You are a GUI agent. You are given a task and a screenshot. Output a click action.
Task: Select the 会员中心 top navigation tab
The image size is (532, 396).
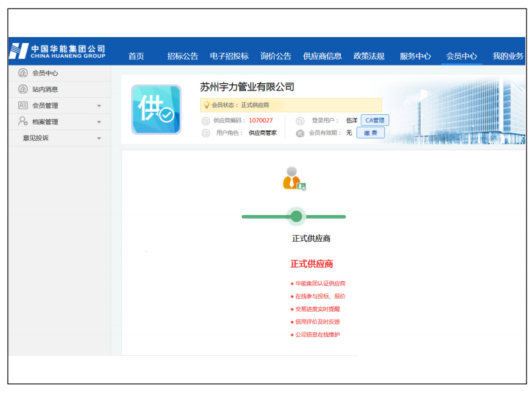click(x=462, y=56)
